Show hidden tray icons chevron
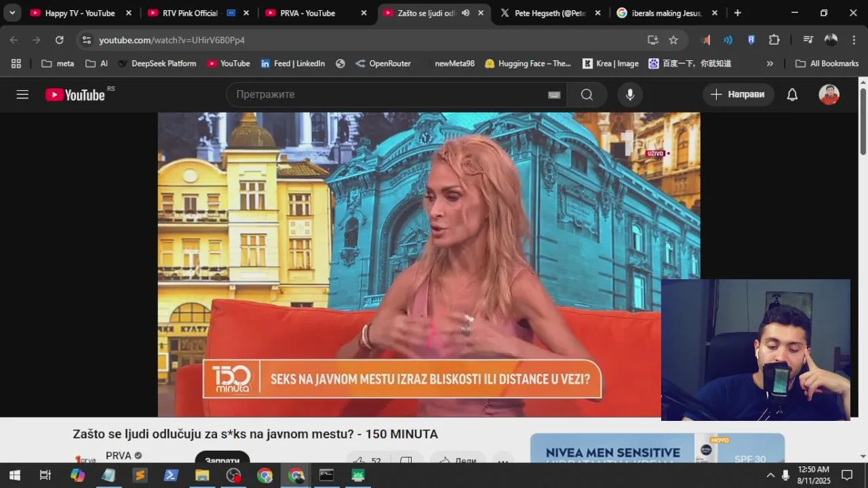Viewport: 868px width, 488px height. click(x=770, y=475)
